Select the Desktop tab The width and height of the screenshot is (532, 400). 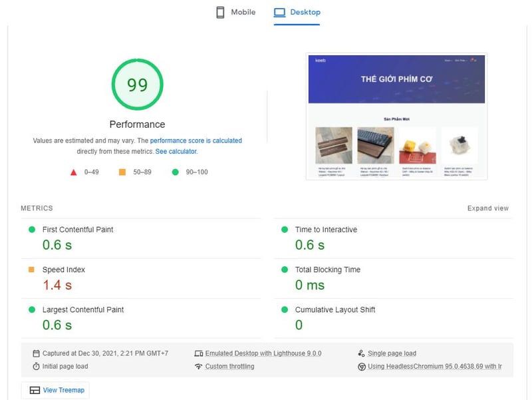point(297,13)
